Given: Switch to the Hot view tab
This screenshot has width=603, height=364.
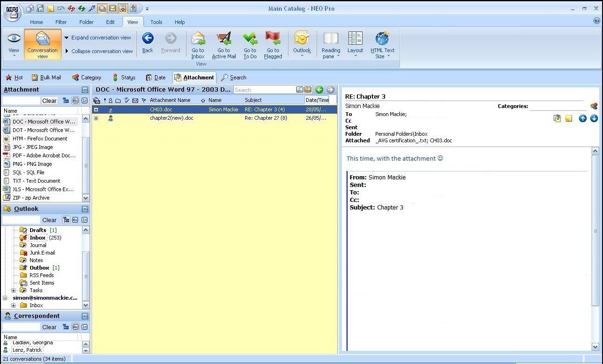Looking at the screenshot, I should pyautogui.click(x=14, y=77).
